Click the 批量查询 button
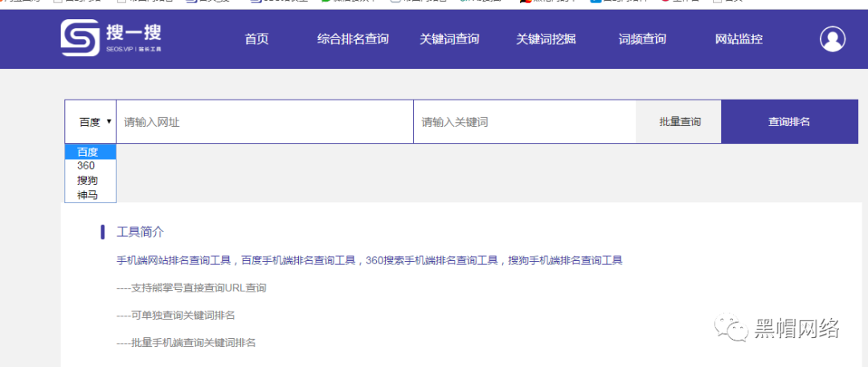 (680, 122)
